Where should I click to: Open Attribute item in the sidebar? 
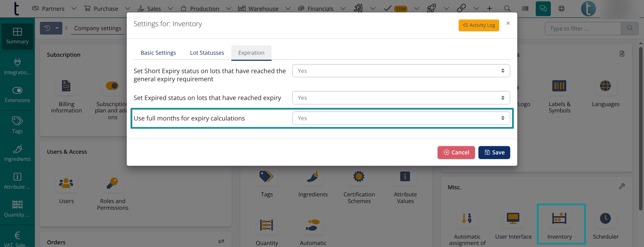[17, 181]
